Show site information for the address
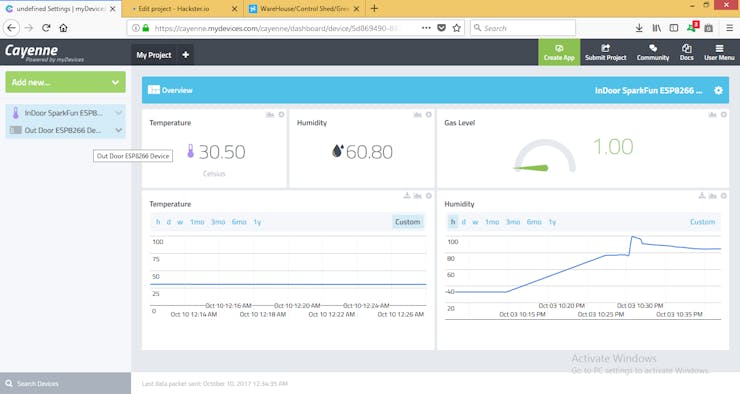This screenshot has height=394, width=740. (x=135, y=28)
